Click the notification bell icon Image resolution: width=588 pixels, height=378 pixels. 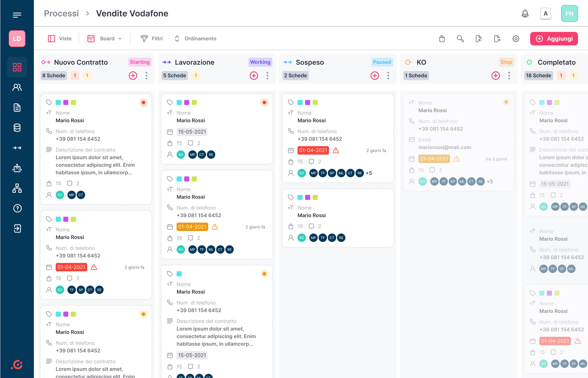525,14
